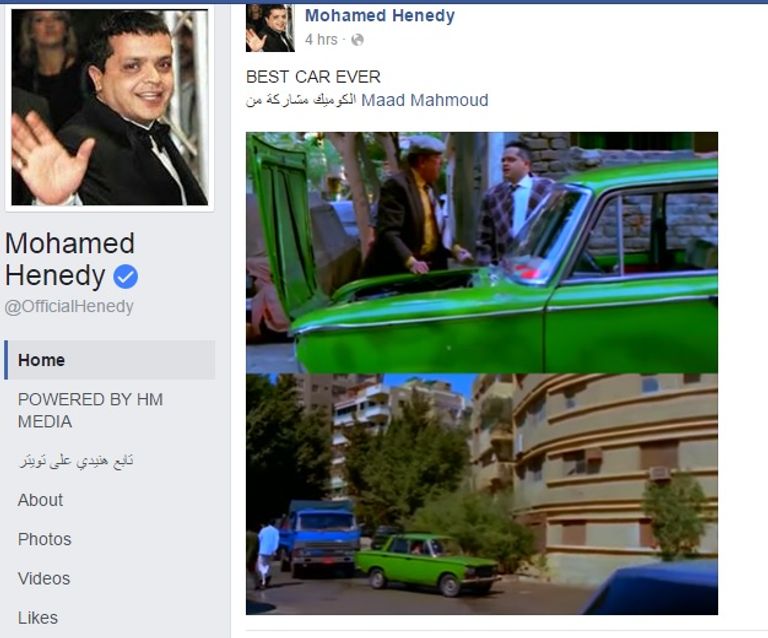This screenshot has width=768, height=638.
Task: Open the large profile picture
Action: pos(110,107)
